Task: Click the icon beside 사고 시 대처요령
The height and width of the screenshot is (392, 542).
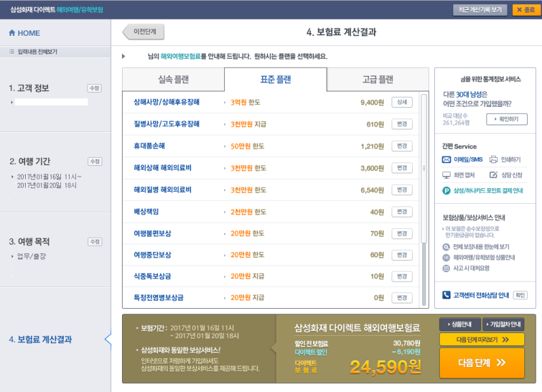Action: point(446,268)
